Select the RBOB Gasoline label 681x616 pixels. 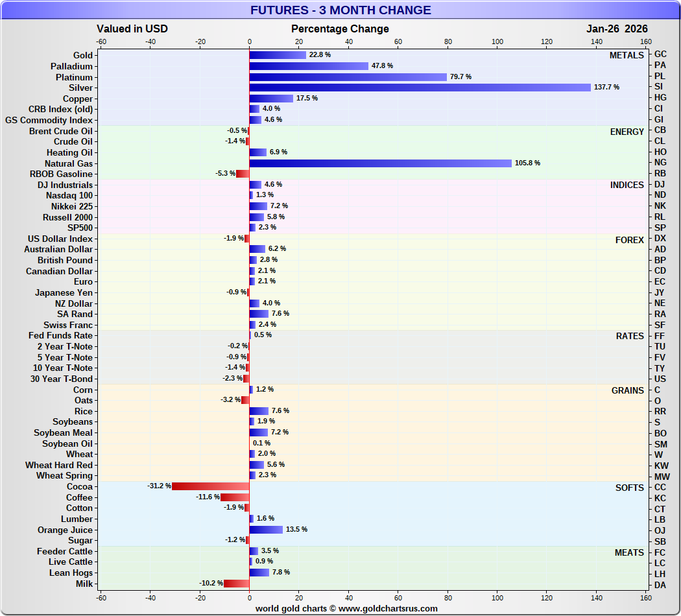tap(61, 174)
